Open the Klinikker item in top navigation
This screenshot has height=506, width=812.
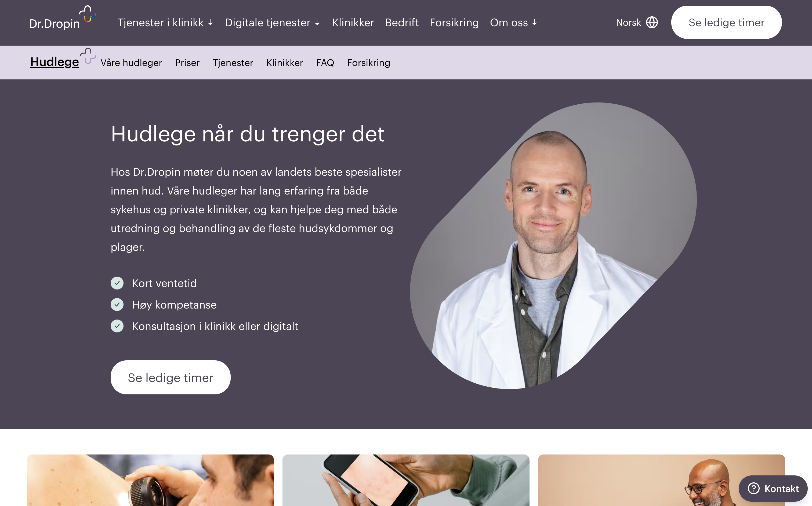point(353,23)
